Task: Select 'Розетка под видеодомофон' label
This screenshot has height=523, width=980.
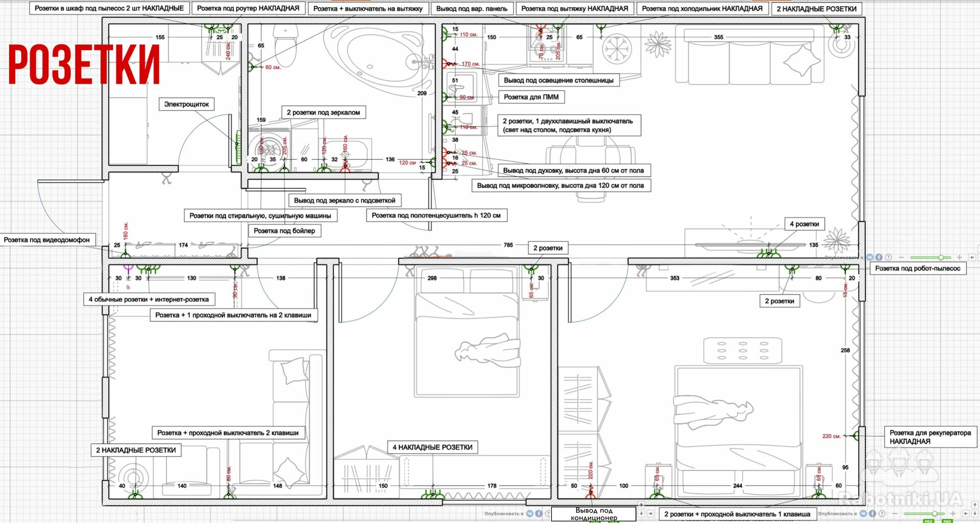Action: click(x=47, y=240)
